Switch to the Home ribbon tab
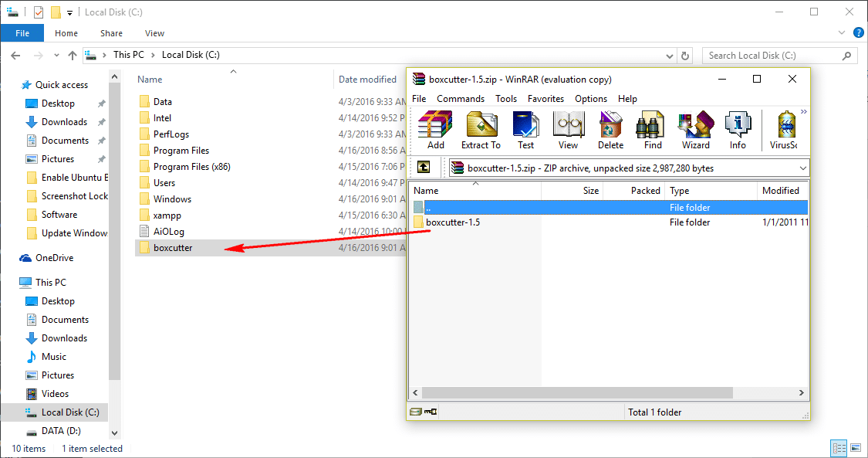The height and width of the screenshot is (458, 868). click(66, 33)
